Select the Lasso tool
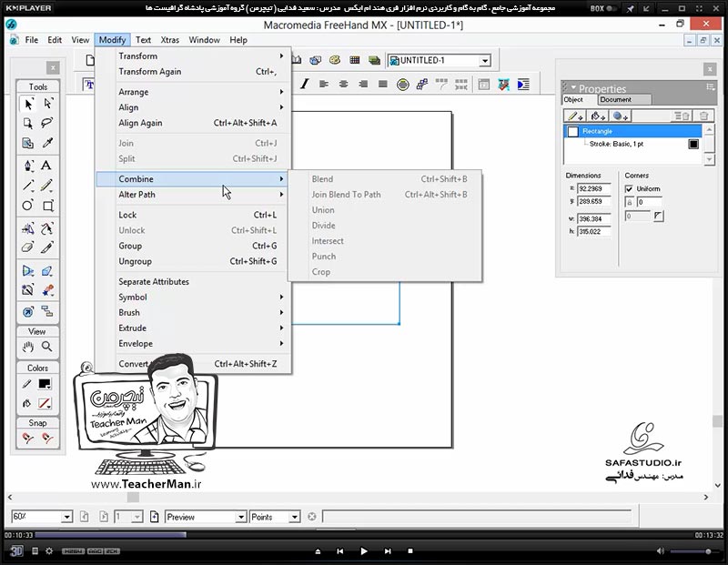Screen dimensions: 728x565 point(47,123)
